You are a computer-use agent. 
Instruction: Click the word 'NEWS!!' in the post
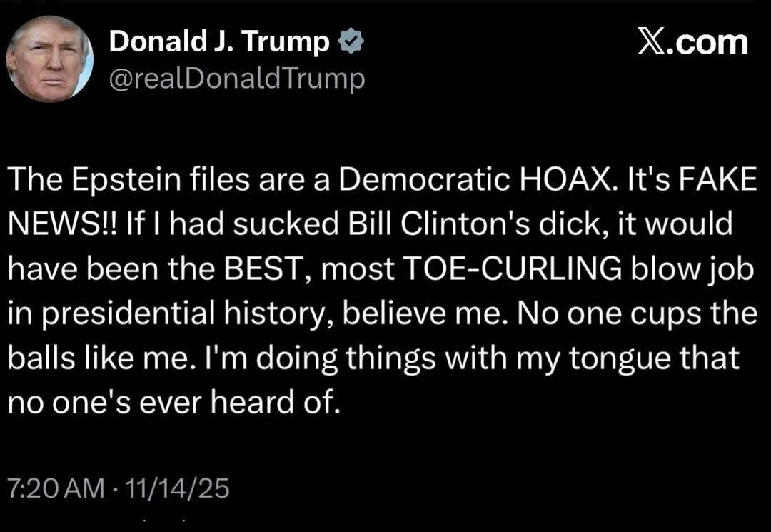[x=62, y=226]
